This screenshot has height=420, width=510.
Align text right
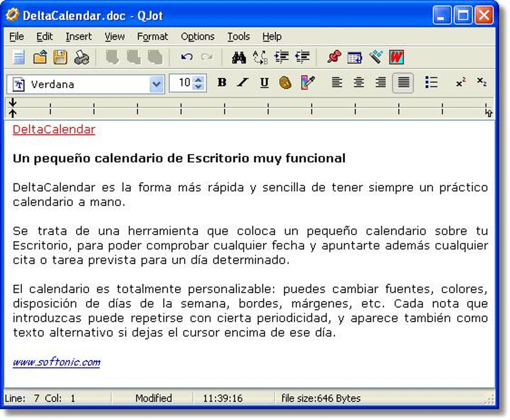click(x=380, y=82)
